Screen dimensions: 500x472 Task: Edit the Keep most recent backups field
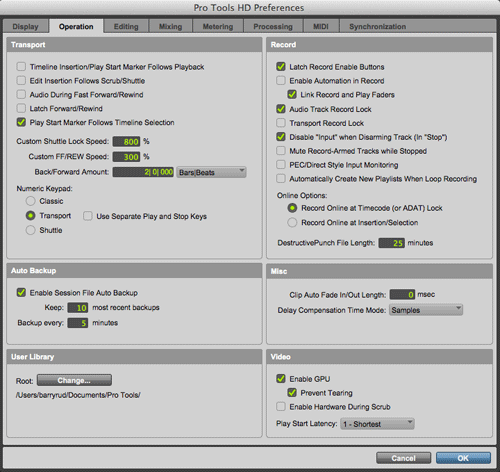click(78, 308)
